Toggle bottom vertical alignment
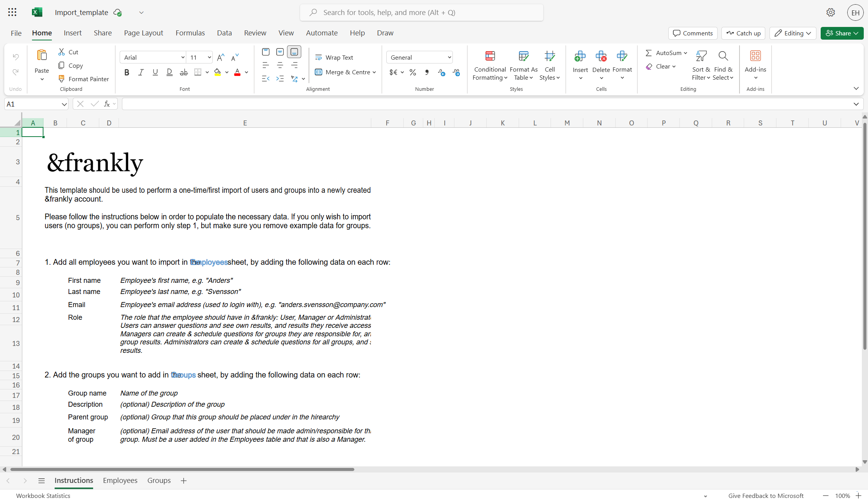This screenshot has width=868, height=501. (294, 52)
